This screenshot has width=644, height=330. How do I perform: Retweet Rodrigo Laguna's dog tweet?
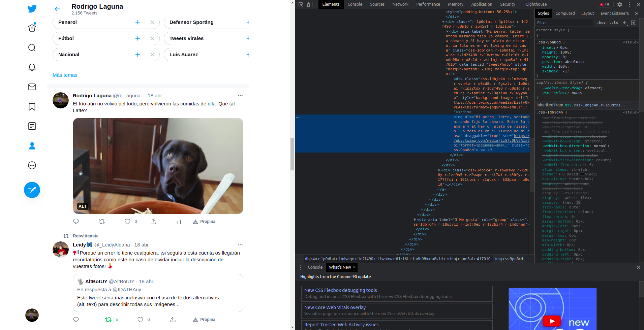(x=102, y=222)
